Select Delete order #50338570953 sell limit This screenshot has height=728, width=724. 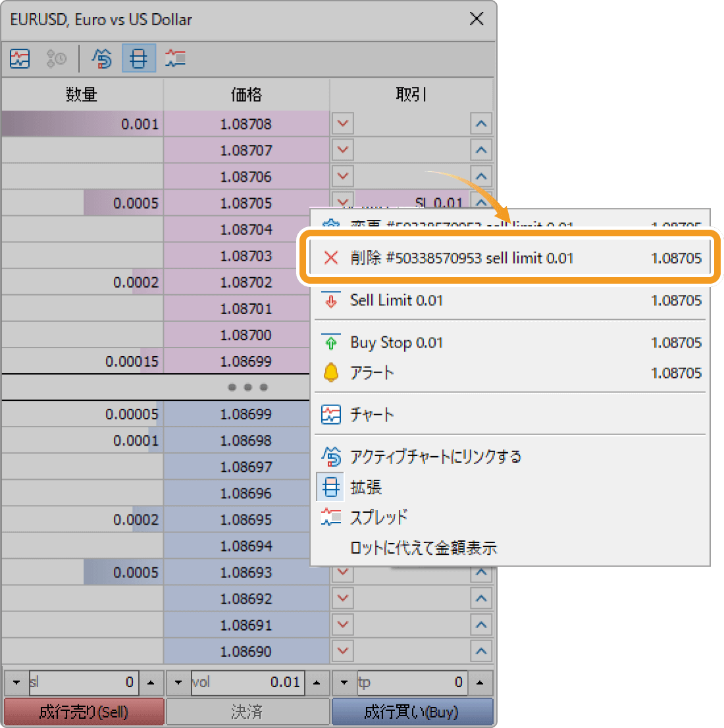click(510, 257)
